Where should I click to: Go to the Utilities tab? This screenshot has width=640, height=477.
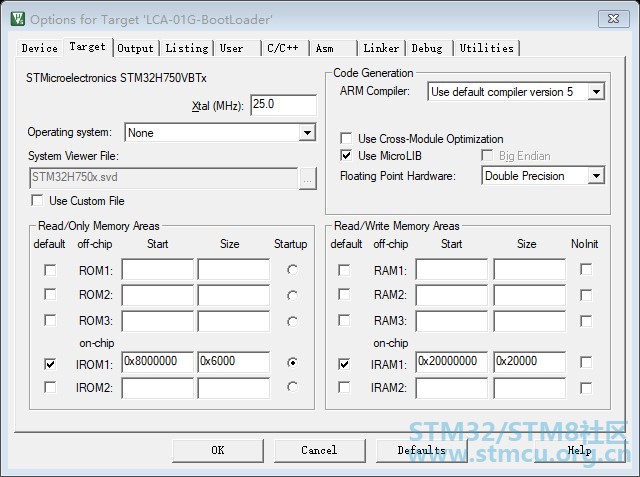click(487, 48)
